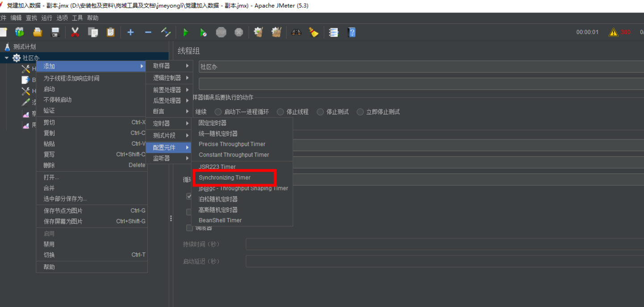644x307 pixels.
Task: Click the Shutdown threads icon
Action: click(239, 32)
